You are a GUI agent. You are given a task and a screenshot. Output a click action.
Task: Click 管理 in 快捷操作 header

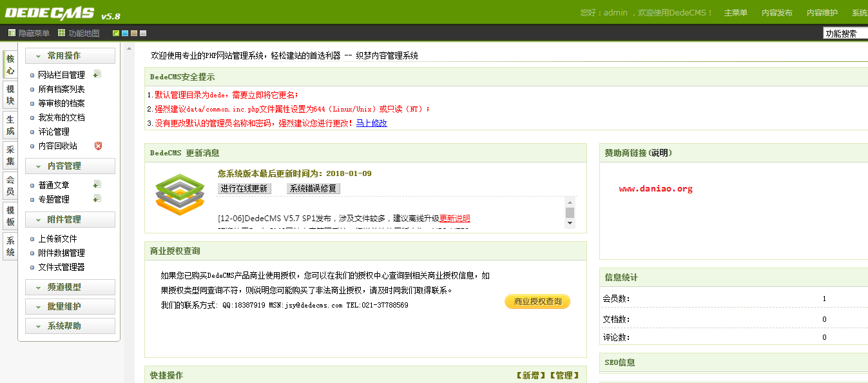tap(564, 375)
